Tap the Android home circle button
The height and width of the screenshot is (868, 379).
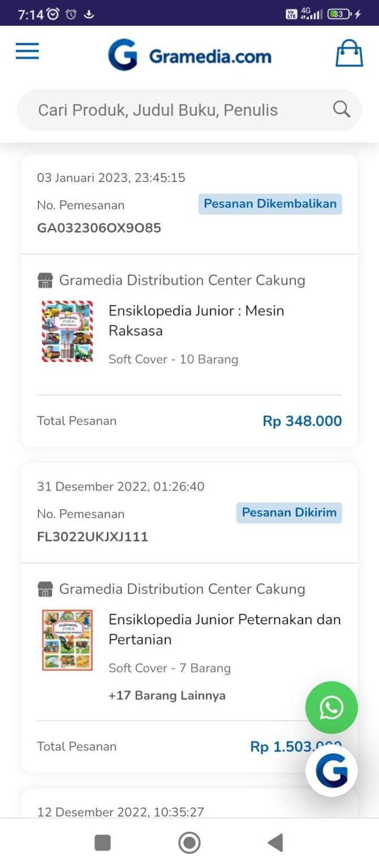click(x=189, y=842)
